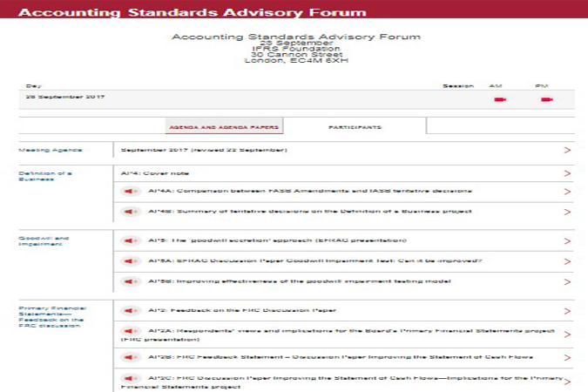Open AP5A EFRAG Discussion Paper link
Viewport: 588px width, 392px height.
(x=315, y=260)
